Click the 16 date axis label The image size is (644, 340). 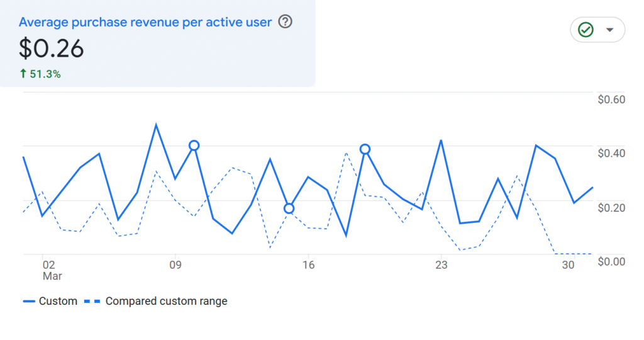click(308, 265)
